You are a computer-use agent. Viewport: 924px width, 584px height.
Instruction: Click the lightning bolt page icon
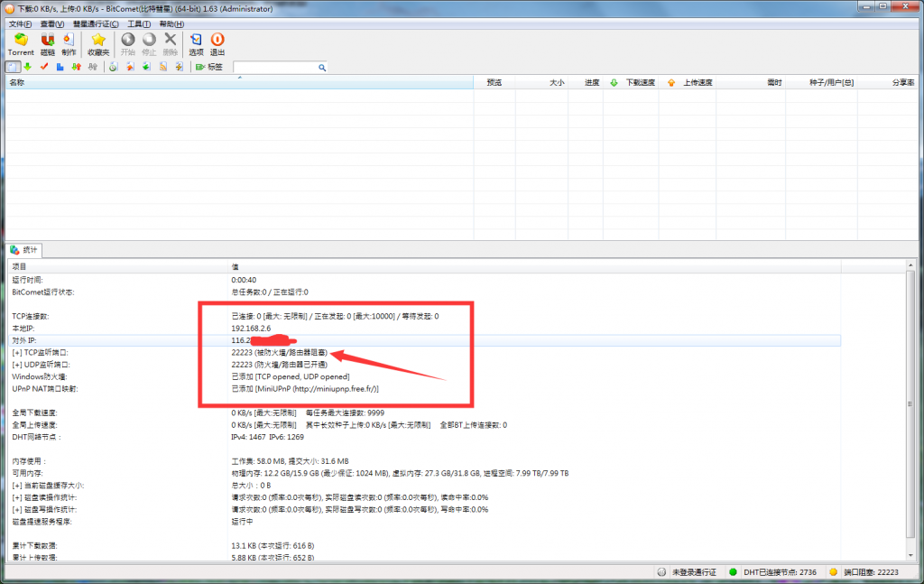coord(180,67)
